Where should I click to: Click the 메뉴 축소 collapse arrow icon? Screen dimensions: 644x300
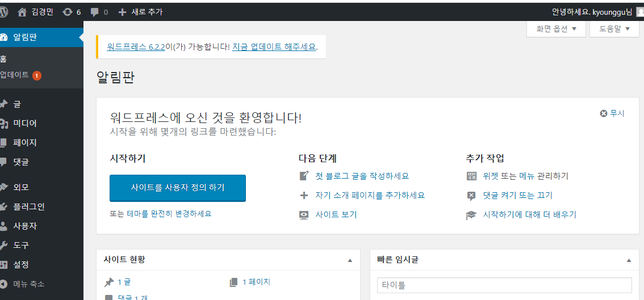(3, 284)
